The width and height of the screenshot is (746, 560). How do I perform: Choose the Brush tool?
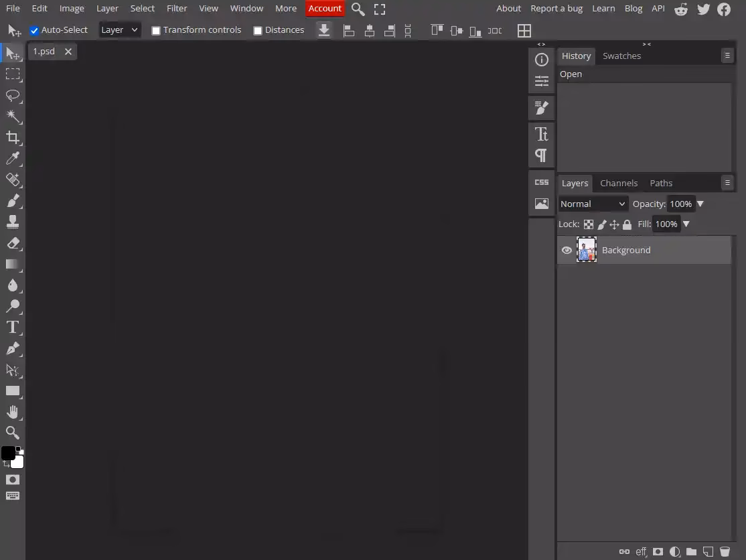[13, 200]
